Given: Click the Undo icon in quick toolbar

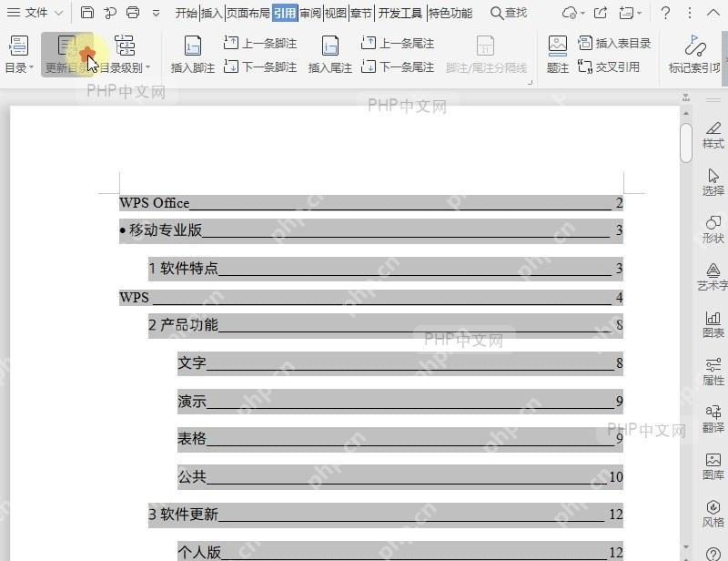Looking at the screenshot, I should pyautogui.click(x=110, y=13).
